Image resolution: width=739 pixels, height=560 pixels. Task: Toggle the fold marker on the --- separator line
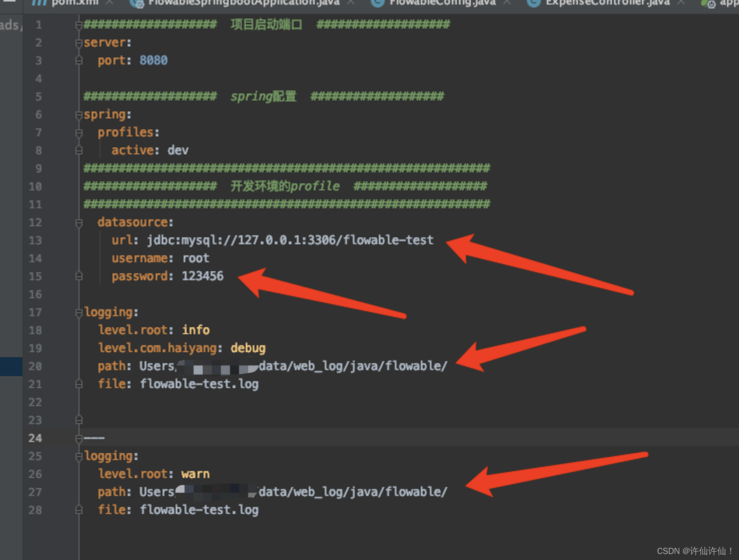79,438
